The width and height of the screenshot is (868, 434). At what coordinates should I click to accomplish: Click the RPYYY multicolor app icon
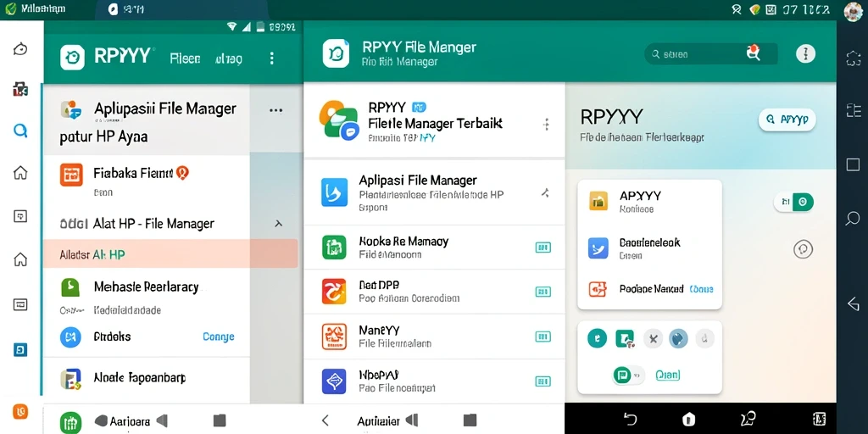click(339, 120)
